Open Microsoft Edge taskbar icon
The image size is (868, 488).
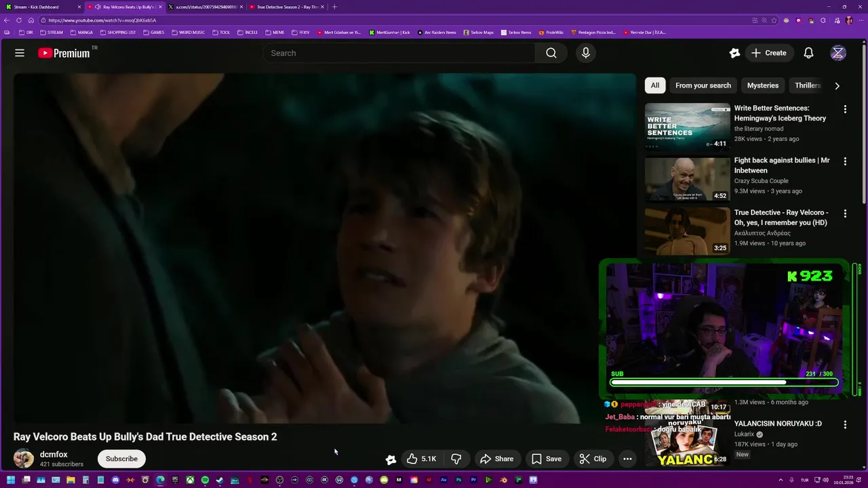tap(160, 480)
